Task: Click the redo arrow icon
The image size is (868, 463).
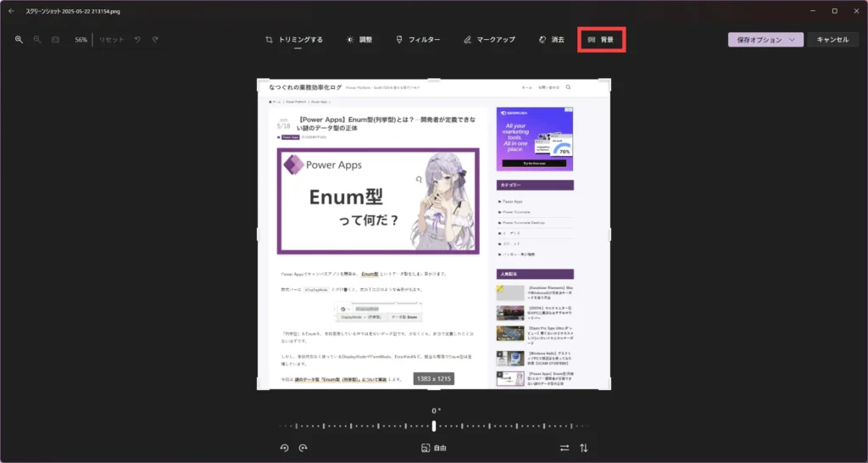Action: click(156, 40)
